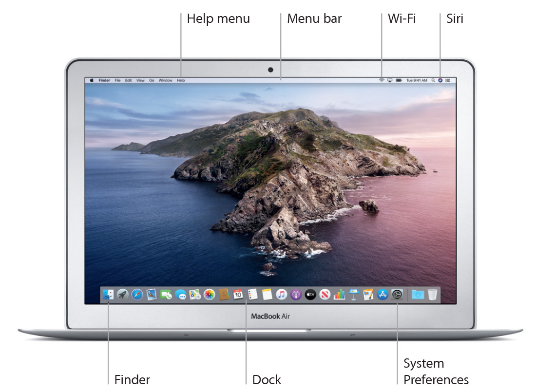
Task: Launch the Music app from Dock
Action: pyautogui.click(x=281, y=295)
